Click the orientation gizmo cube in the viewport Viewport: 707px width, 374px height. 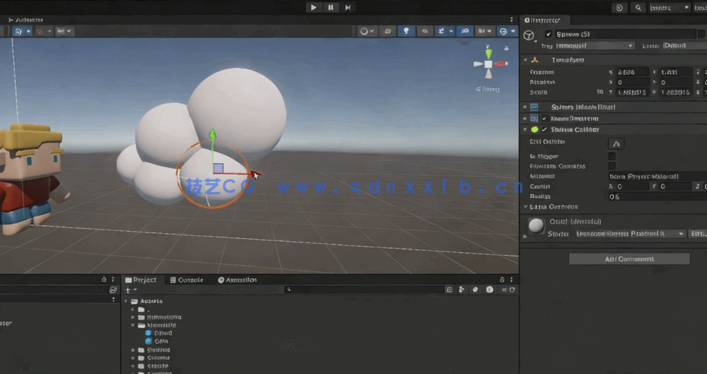(488, 64)
